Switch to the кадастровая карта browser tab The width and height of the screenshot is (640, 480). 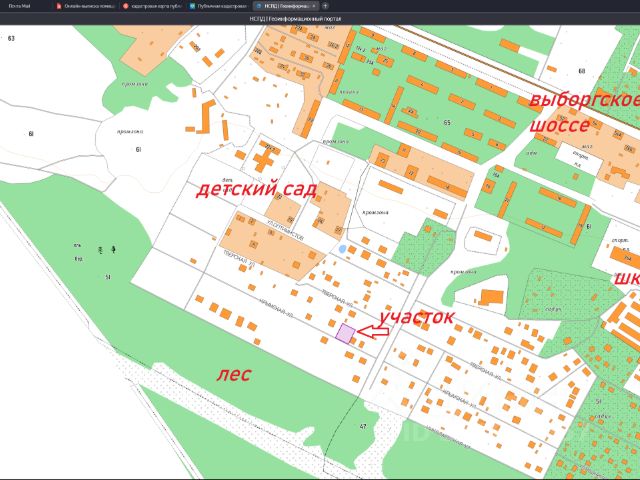tap(152, 6)
